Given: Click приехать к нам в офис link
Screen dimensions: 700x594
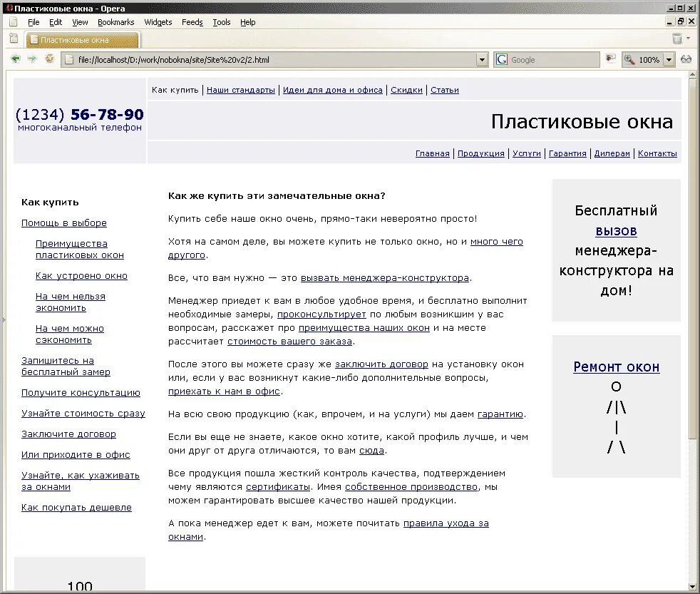Looking at the screenshot, I should coord(224,391).
